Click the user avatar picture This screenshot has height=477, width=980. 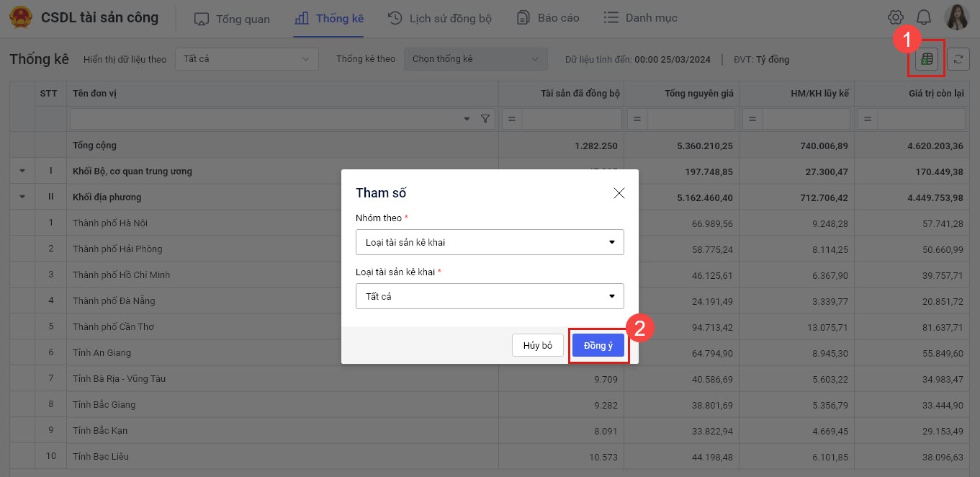pos(957,17)
